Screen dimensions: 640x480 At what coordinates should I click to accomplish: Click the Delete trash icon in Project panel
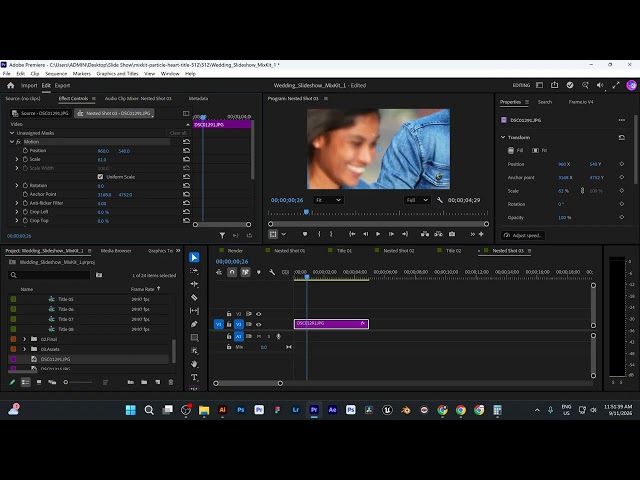coord(171,382)
